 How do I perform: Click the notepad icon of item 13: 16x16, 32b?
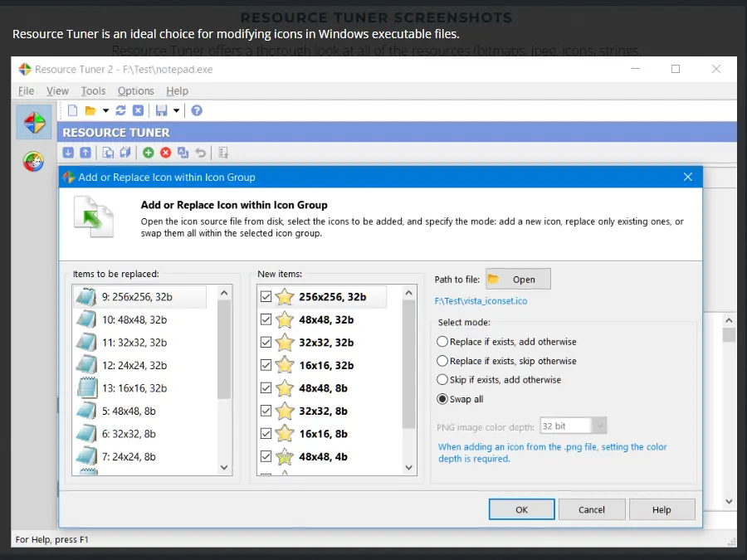(87, 388)
